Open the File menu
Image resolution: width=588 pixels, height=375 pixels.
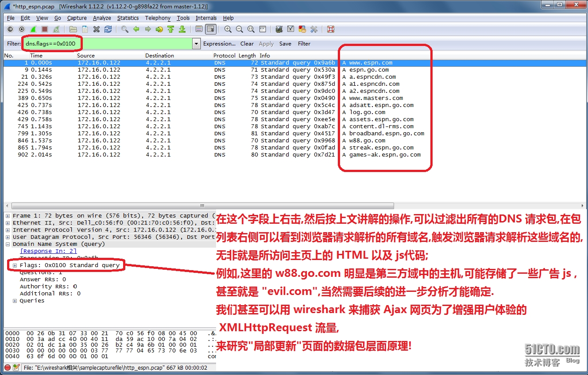click(x=11, y=18)
